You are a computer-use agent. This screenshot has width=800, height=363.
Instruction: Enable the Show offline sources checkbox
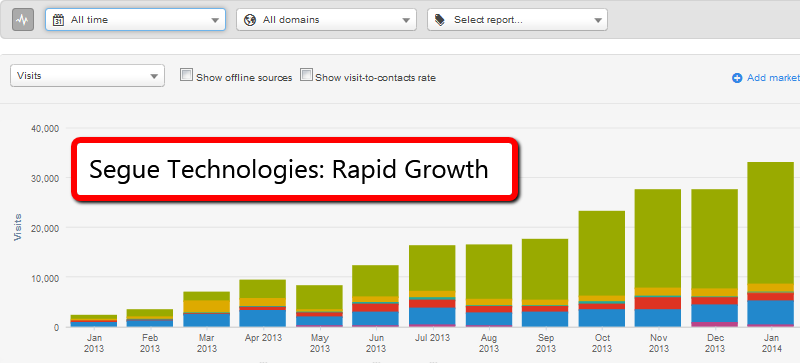coord(187,76)
